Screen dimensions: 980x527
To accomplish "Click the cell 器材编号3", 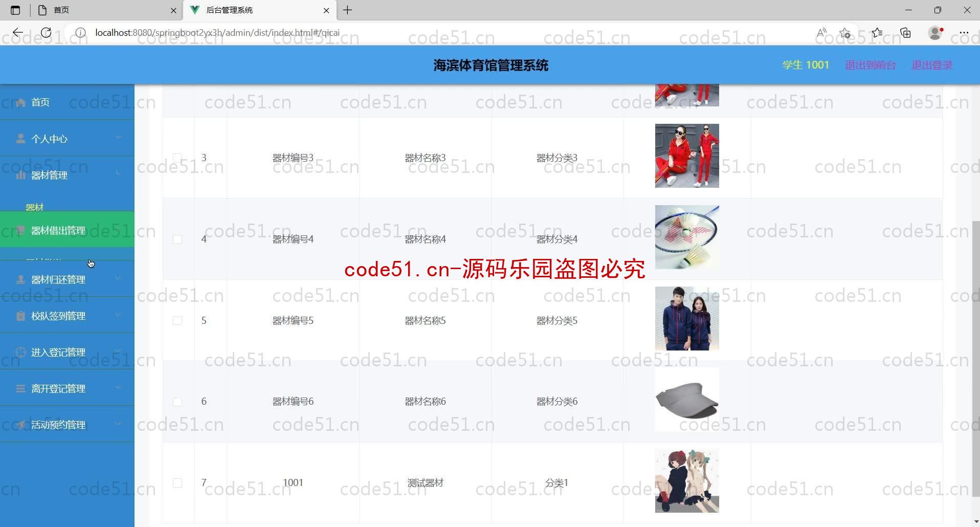I will click(293, 158).
